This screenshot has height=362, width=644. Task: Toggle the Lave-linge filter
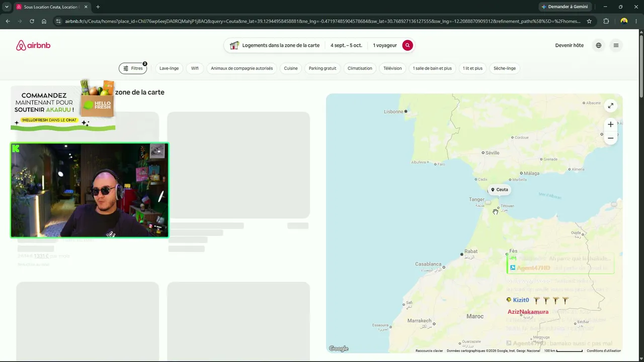[x=169, y=68]
